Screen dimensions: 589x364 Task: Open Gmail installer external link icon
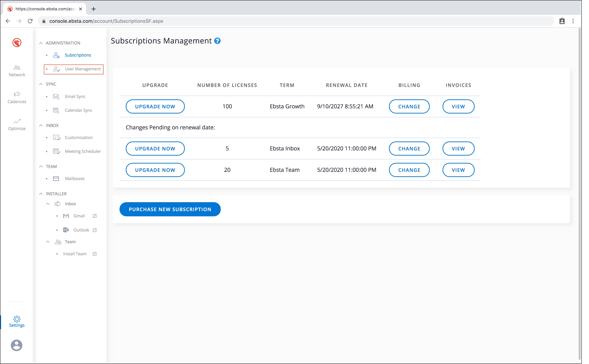pyautogui.click(x=95, y=216)
